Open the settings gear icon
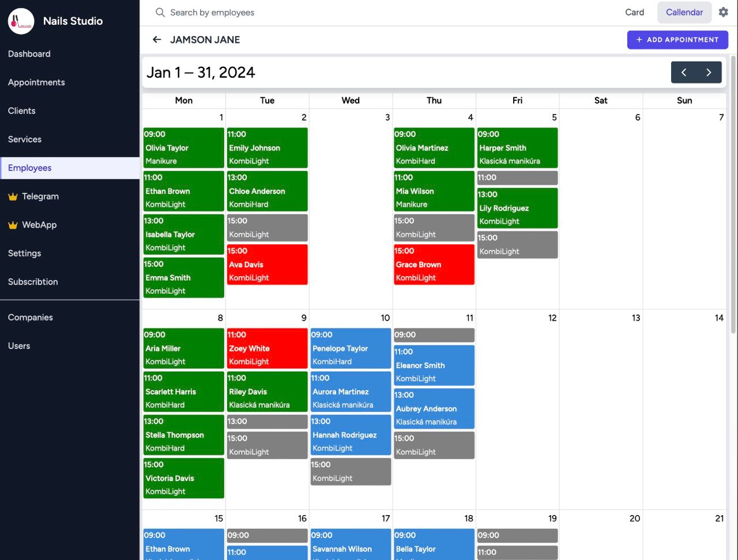Screen dimensions: 738x560 tap(723, 12)
